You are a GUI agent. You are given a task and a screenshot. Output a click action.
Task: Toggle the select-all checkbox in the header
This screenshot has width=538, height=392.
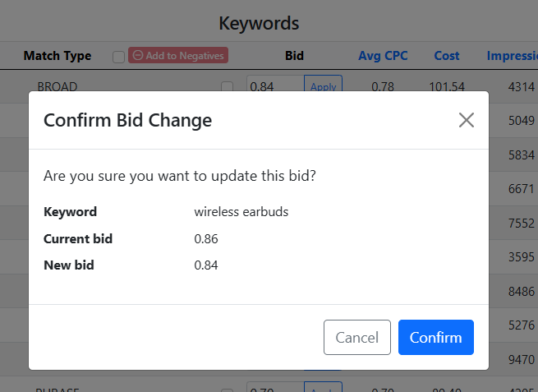(x=118, y=57)
